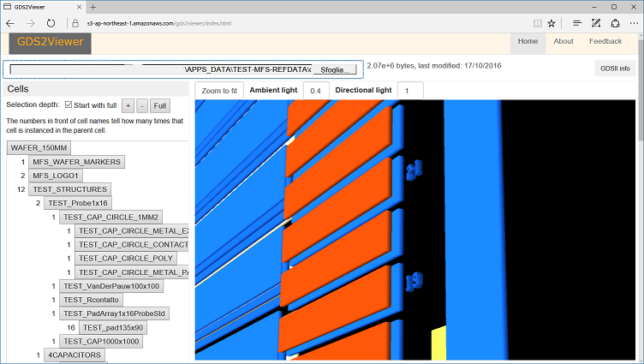
Task: Select the TEST_CAP_CIRCLE_METAL_P cell
Action: [x=131, y=272]
